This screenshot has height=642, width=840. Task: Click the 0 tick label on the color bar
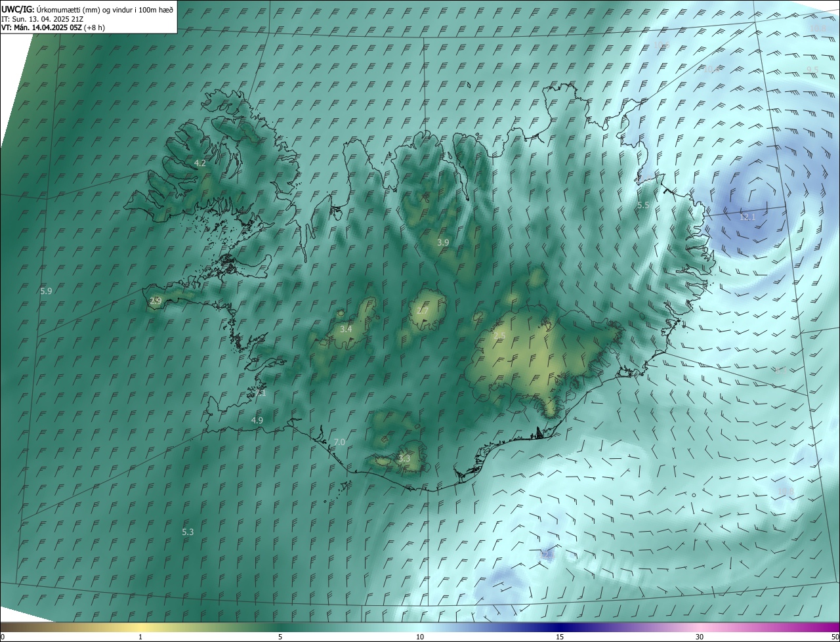click(3, 637)
